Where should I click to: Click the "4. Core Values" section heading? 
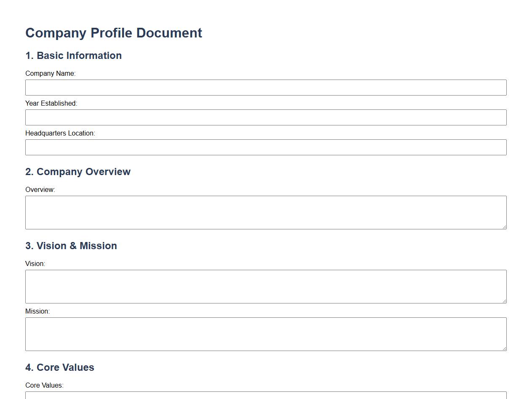click(59, 367)
